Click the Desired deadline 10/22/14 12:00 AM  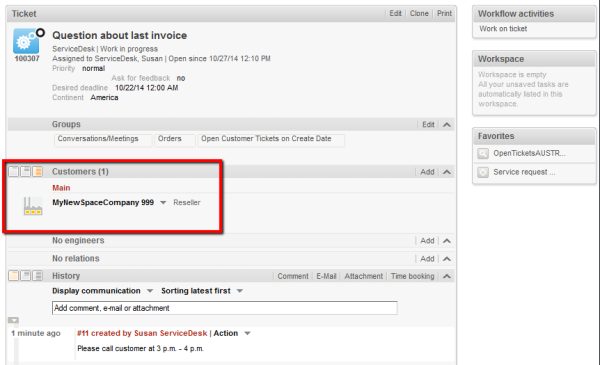coord(147,88)
